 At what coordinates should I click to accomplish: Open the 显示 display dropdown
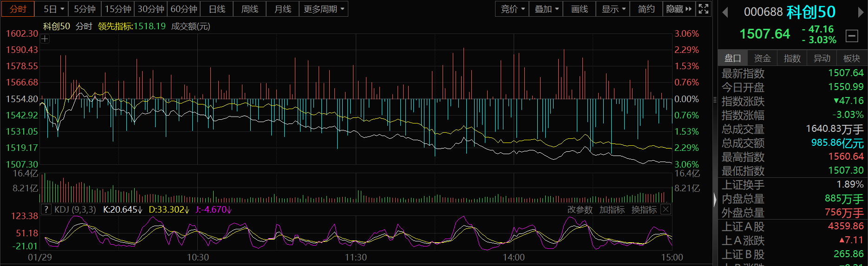(x=613, y=9)
